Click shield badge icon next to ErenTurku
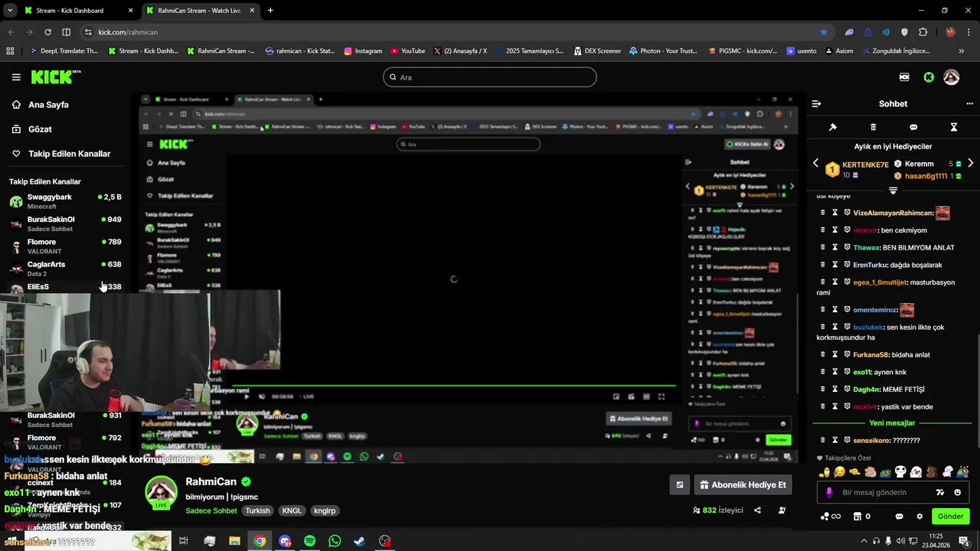This screenshot has height=551, width=980. click(x=848, y=265)
